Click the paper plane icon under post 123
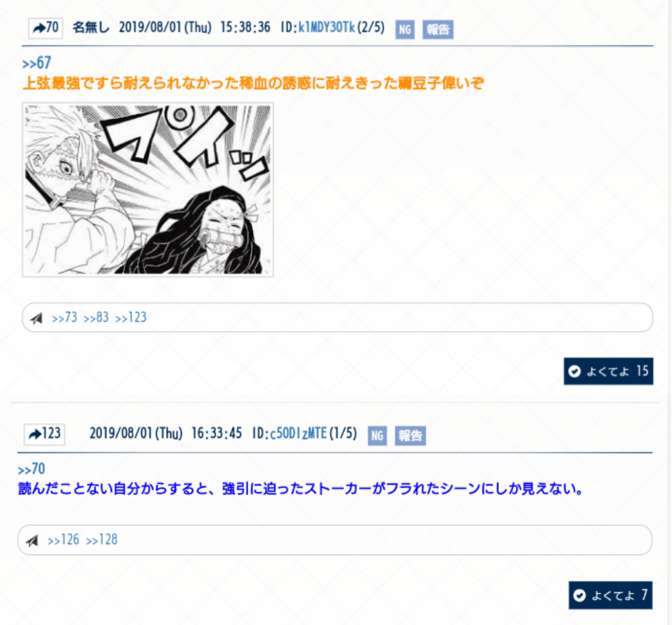 click(x=32, y=541)
